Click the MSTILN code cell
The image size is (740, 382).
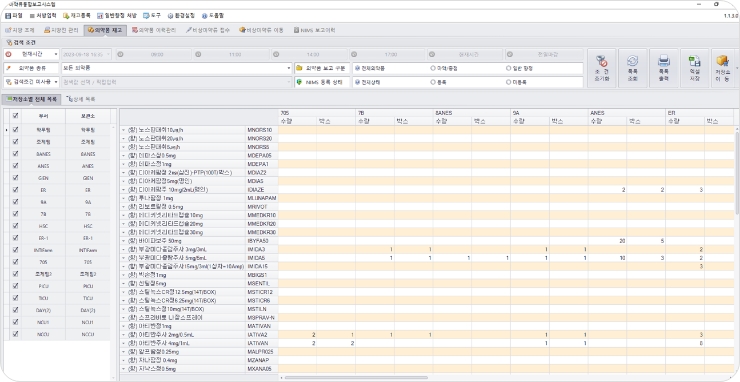coord(262,309)
